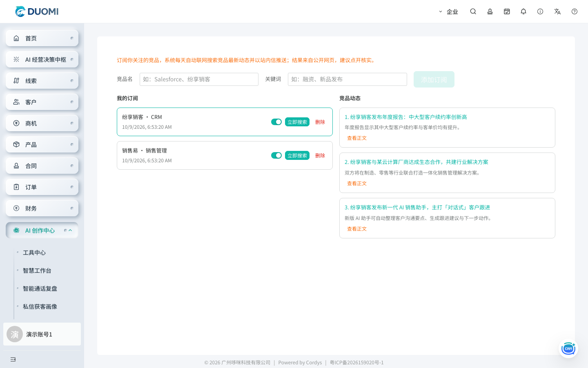The height and width of the screenshot is (368, 588).
Task: Click the DUOMI logo
Action: point(37,11)
